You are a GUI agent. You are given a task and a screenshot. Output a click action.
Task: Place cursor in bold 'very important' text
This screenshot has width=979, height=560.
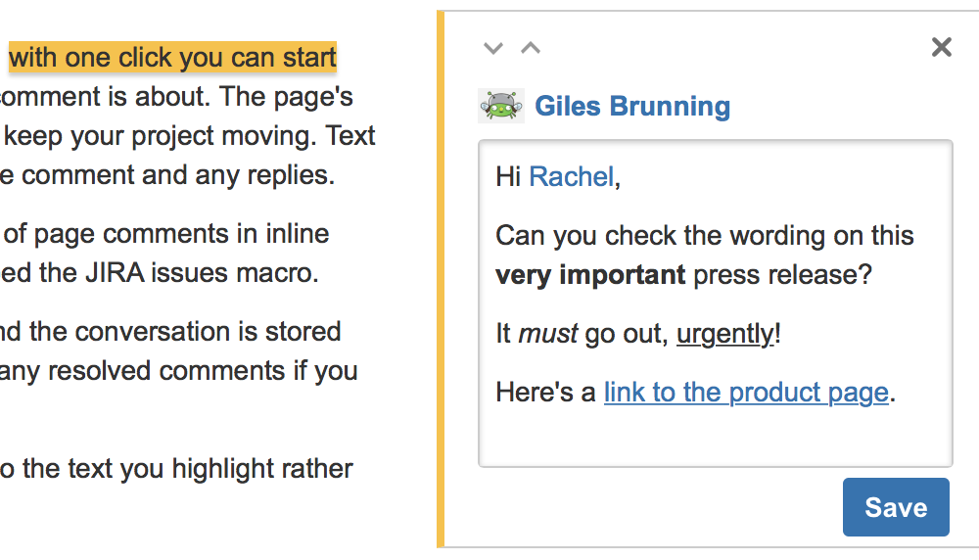[590, 275]
